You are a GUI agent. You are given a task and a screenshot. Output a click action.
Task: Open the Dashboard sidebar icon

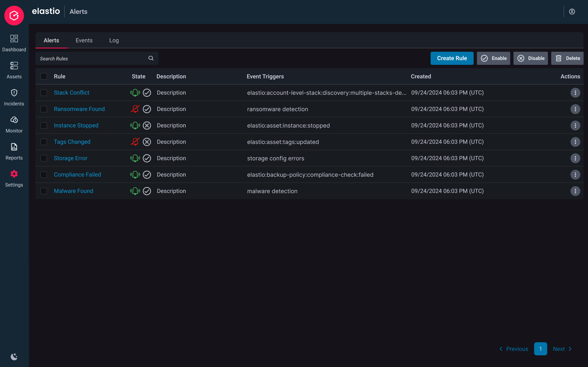point(14,39)
